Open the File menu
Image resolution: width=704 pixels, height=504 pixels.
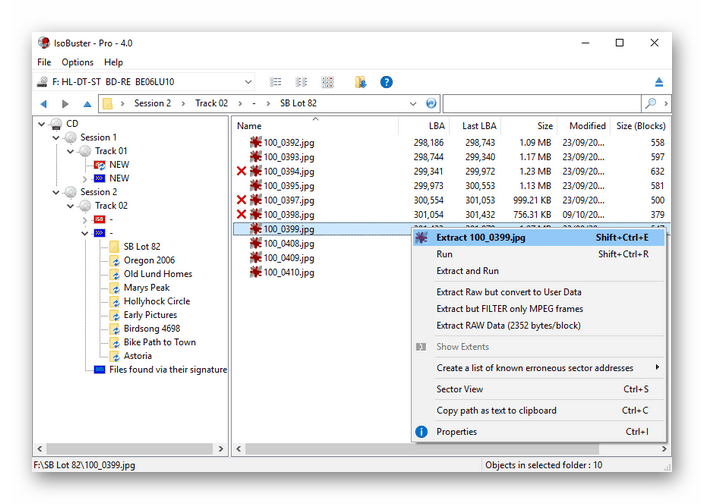pos(44,62)
